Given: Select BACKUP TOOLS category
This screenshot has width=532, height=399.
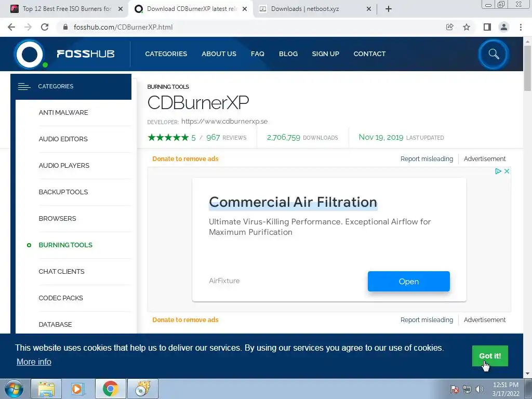Looking at the screenshot, I should click(x=63, y=192).
